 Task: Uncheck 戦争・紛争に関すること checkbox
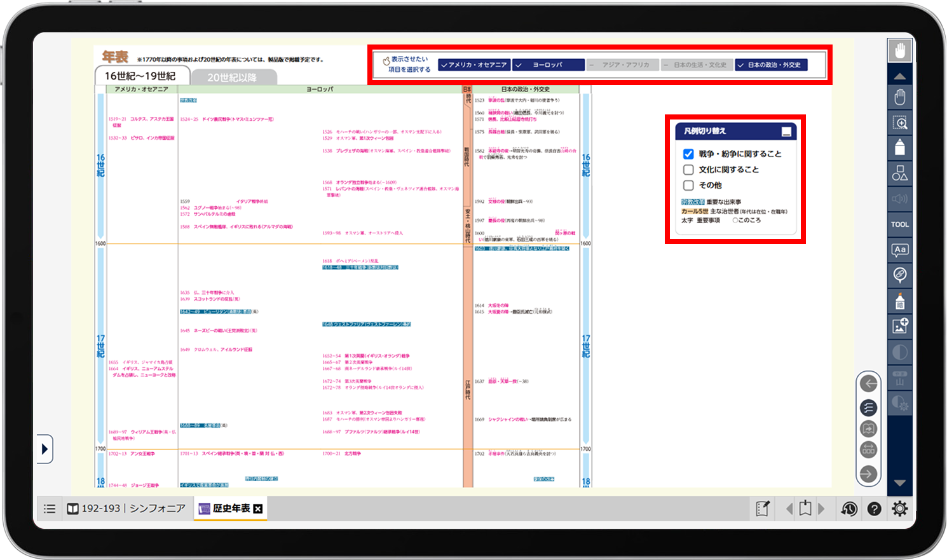(688, 154)
